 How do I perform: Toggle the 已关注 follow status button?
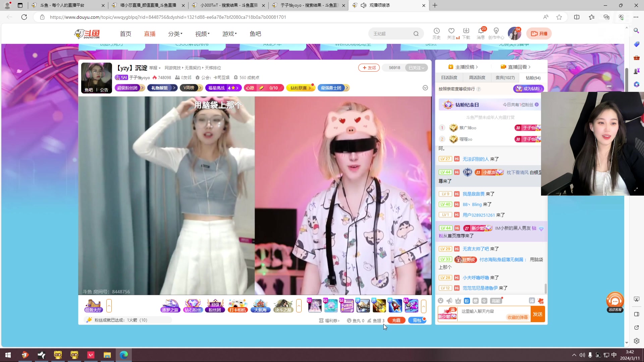(416, 68)
